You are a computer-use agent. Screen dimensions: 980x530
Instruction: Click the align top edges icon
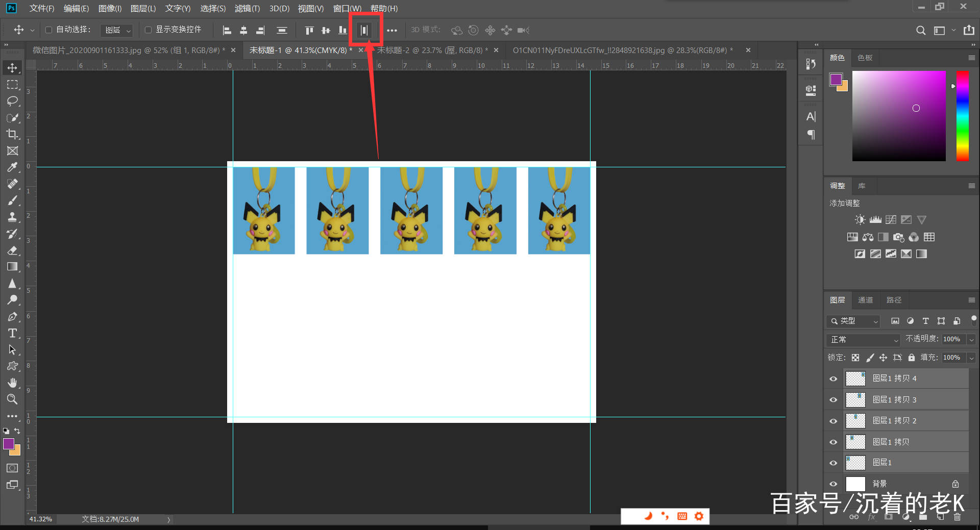[309, 31]
